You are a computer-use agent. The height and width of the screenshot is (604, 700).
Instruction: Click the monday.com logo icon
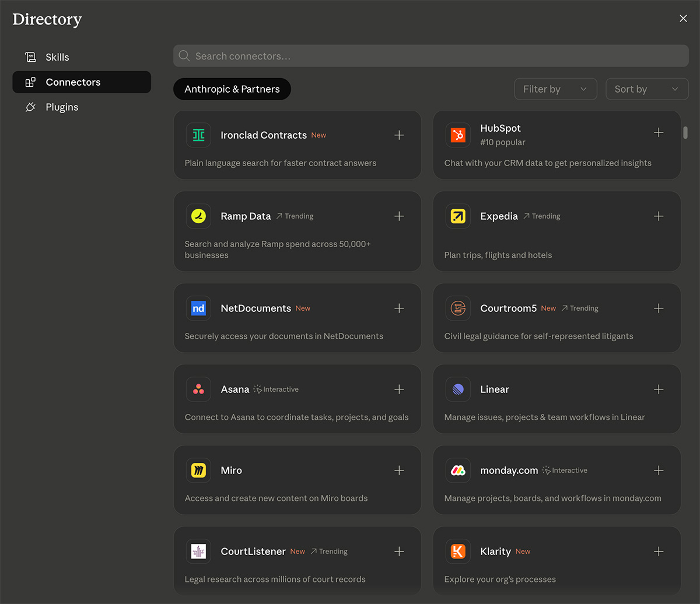pos(458,470)
